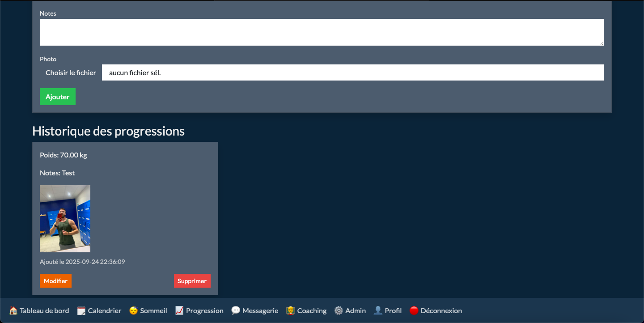Open Messagerie via the speech bubble icon
Screen dimensions: 644x323
pyautogui.click(x=236, y=310)
